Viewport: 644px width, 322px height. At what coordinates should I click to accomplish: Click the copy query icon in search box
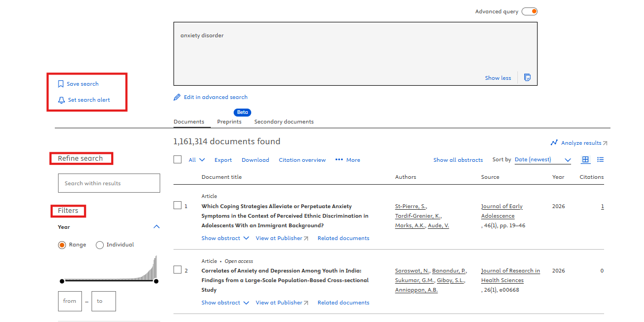(527, 78)
